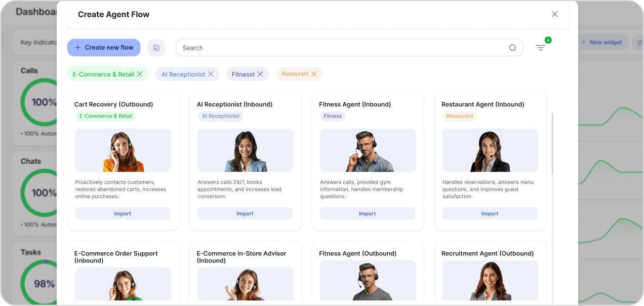Close the Create Agent Flow dialog

pos(554,14)
